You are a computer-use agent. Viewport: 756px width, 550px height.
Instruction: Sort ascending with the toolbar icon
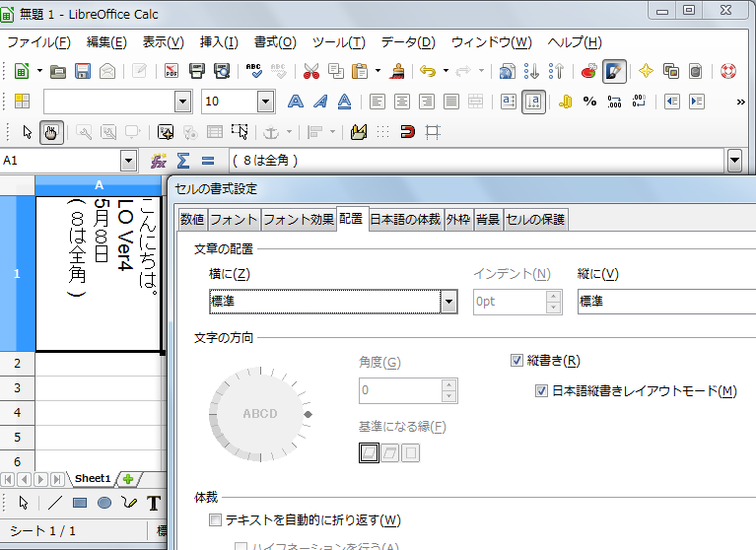(x=532, y=71)
